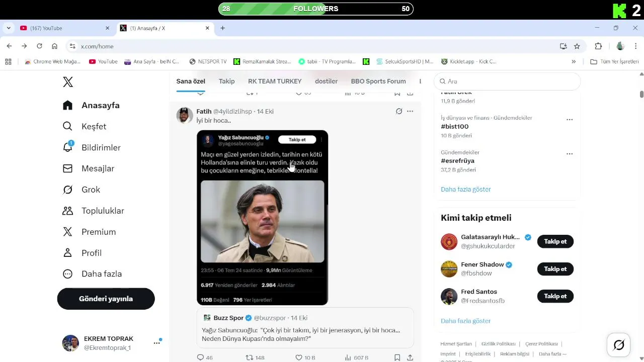Share Fatih's post
The image size is (644, 362).
pyautogui.click(x=410, y=357)
